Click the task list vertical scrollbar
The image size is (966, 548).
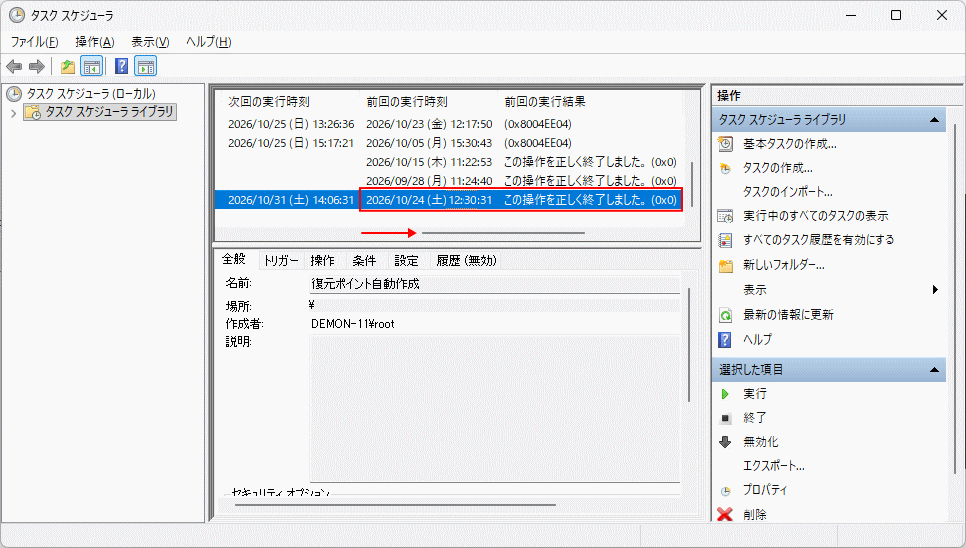(692, 185)
